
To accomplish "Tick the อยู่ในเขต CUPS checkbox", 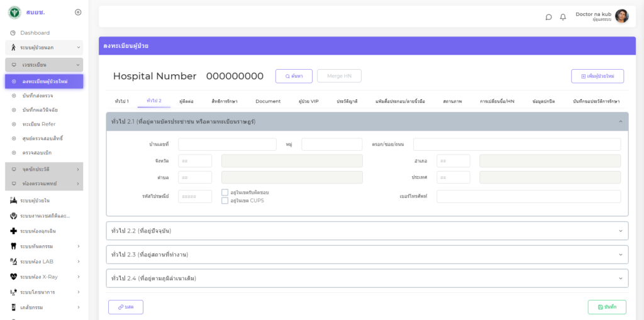I will (225, 201).
